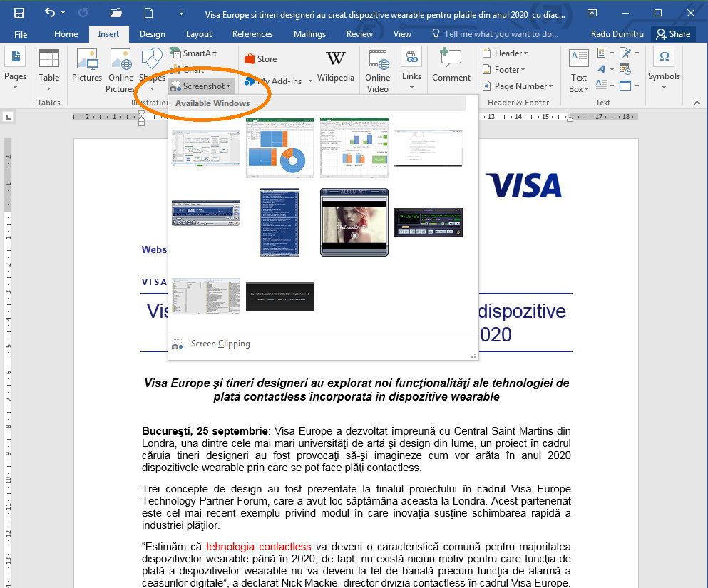Screen dimensions: 708x588
Task: Launch the Wikipedia add-in
Action: (x=336, y=66)
